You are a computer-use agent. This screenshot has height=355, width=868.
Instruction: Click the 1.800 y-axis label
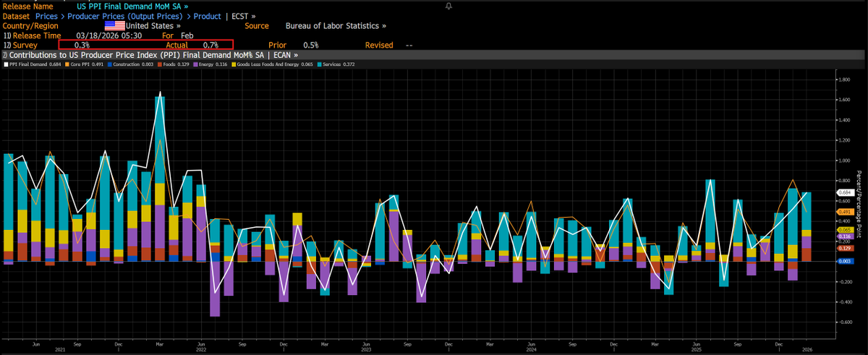coord(844,80)
